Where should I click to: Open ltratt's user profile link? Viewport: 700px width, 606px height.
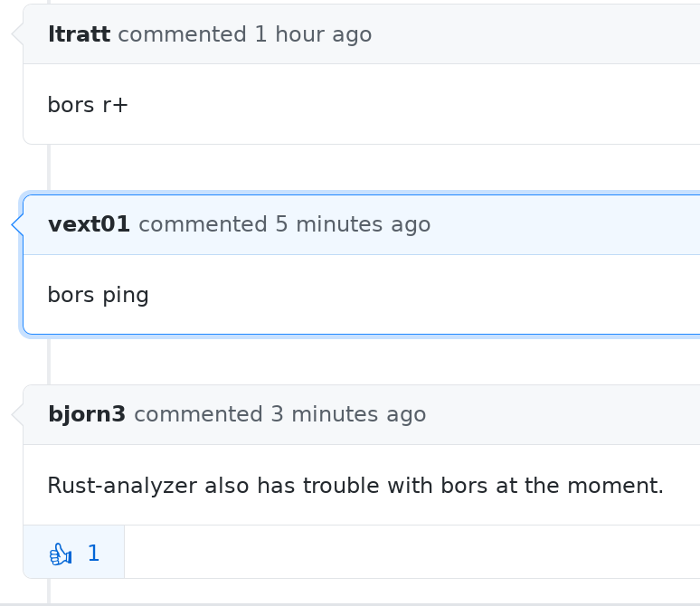click(x=79, y=34)
